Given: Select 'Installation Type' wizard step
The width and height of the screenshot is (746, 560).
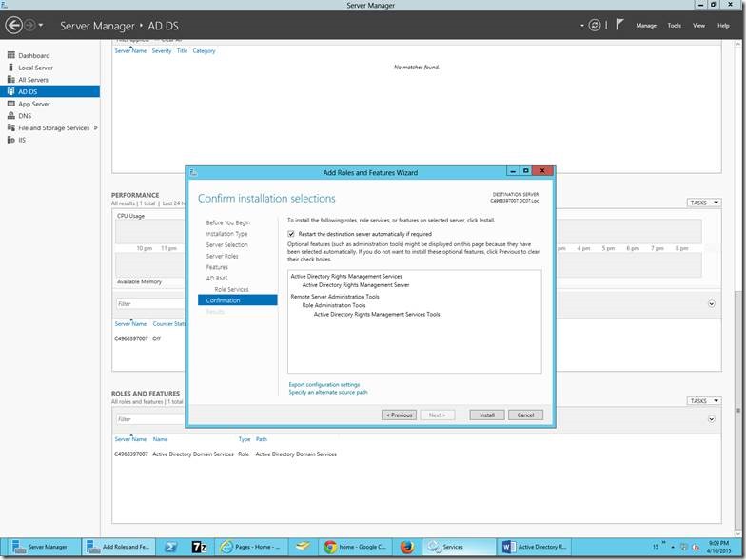Looking at the screenshot, I should tap(226, 234).
